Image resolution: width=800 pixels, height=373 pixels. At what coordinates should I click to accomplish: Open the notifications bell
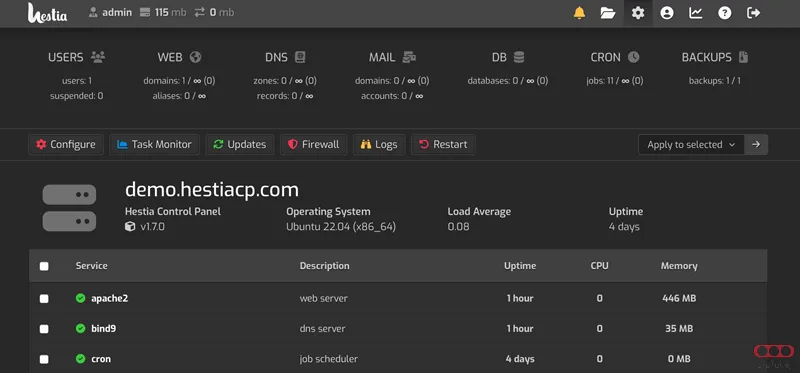(579, 13)
